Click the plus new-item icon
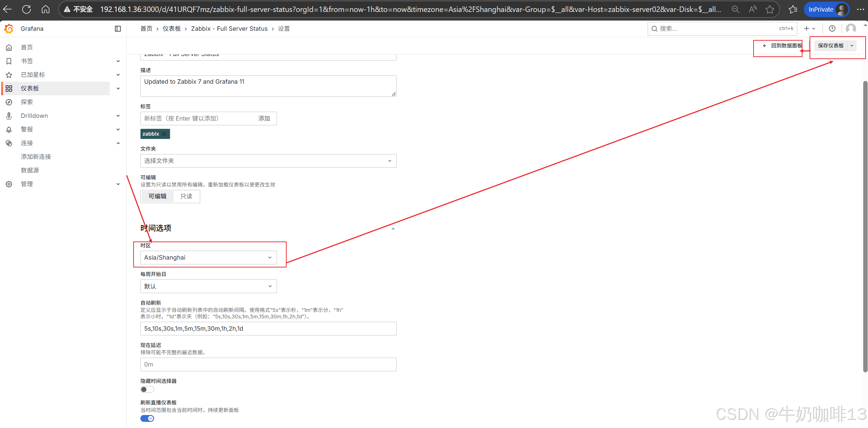 807,29
